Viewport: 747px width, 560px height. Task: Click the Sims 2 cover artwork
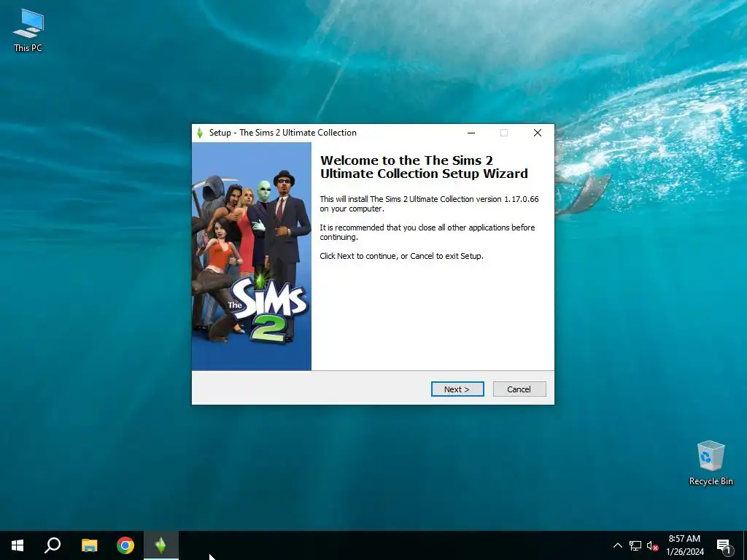click(x=252, y=256)
